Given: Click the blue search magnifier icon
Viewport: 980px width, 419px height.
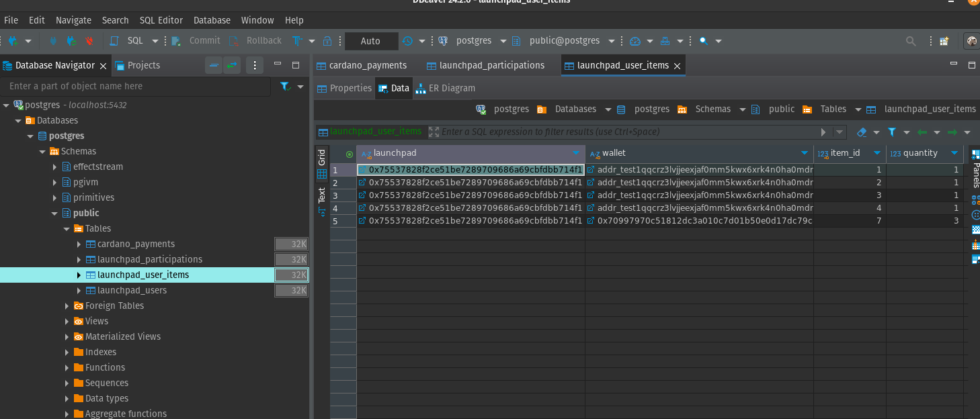Looking at the screenshot, I should (x=704, y=41).
